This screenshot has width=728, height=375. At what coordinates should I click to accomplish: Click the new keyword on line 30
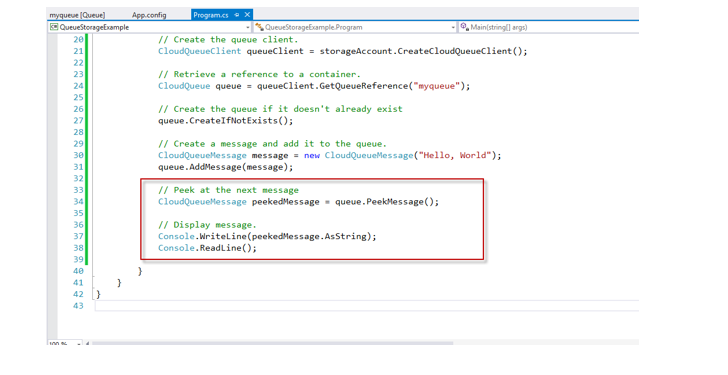tap(312, 155)
